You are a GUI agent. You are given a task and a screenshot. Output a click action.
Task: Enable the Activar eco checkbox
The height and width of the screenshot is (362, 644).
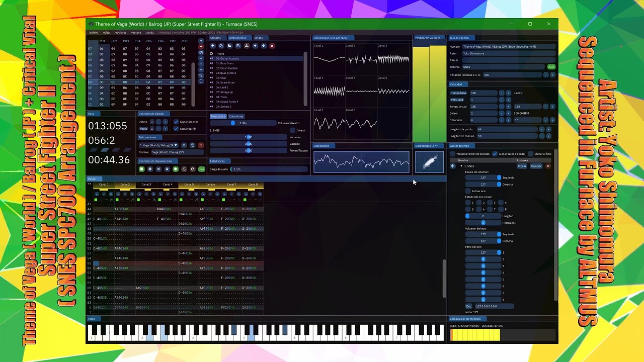[x=468, y=191]
